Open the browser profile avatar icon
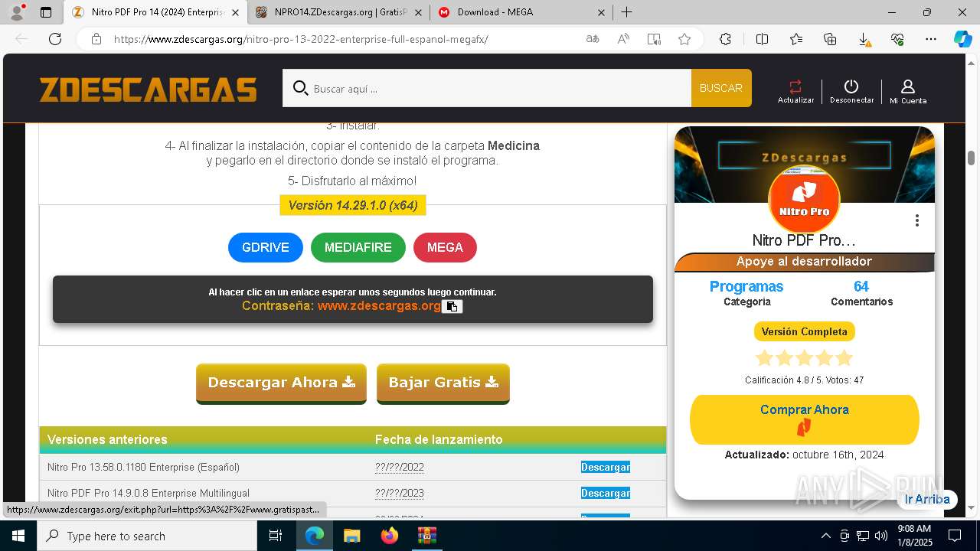The image size is (980, 551). coord(17,12)
